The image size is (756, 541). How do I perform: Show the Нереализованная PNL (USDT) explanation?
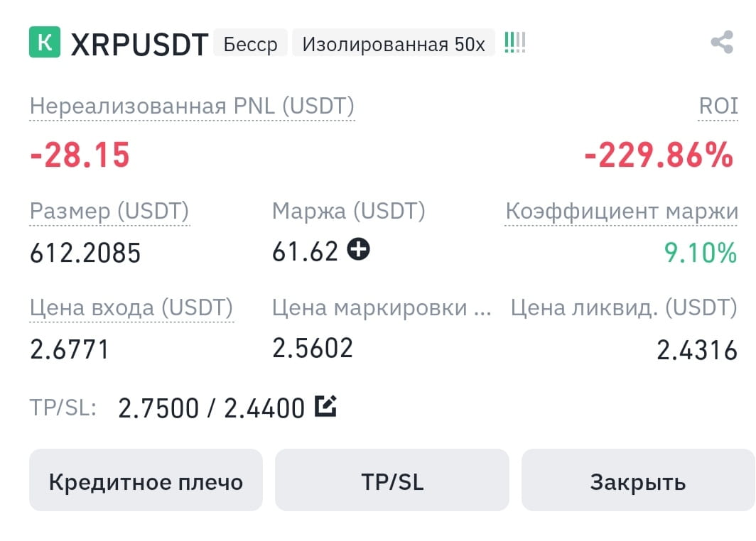click(192, 106)
